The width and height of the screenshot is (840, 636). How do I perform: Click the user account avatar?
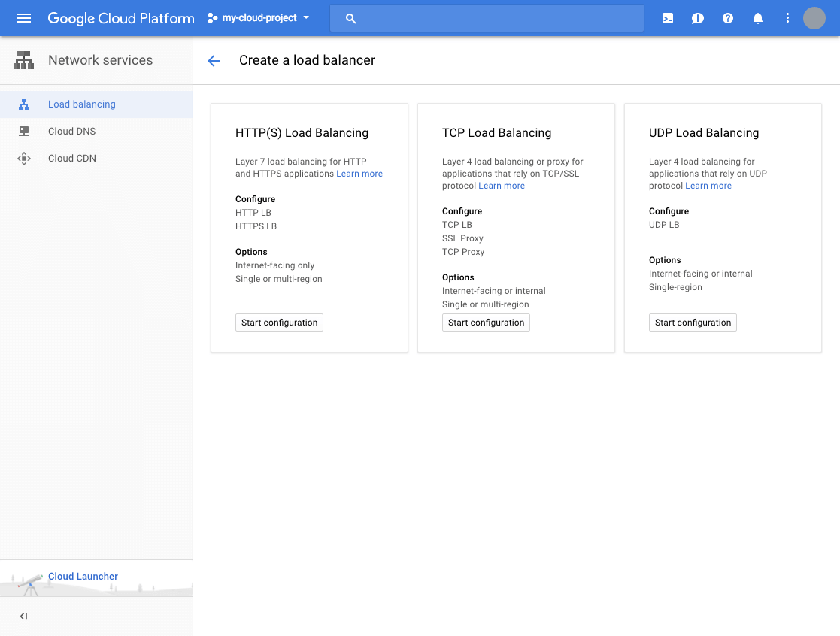[814, 18]
